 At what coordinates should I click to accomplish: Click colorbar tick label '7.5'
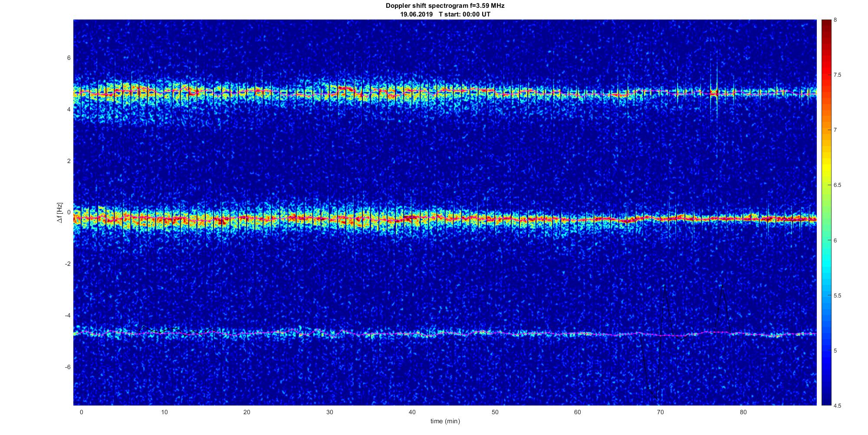(x=837, y=75)
